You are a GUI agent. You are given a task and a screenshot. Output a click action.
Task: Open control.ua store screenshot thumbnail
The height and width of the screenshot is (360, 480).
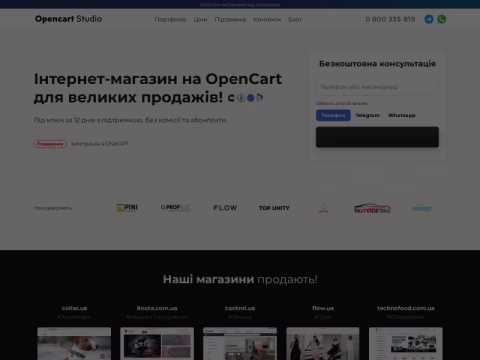pos(240,343)
